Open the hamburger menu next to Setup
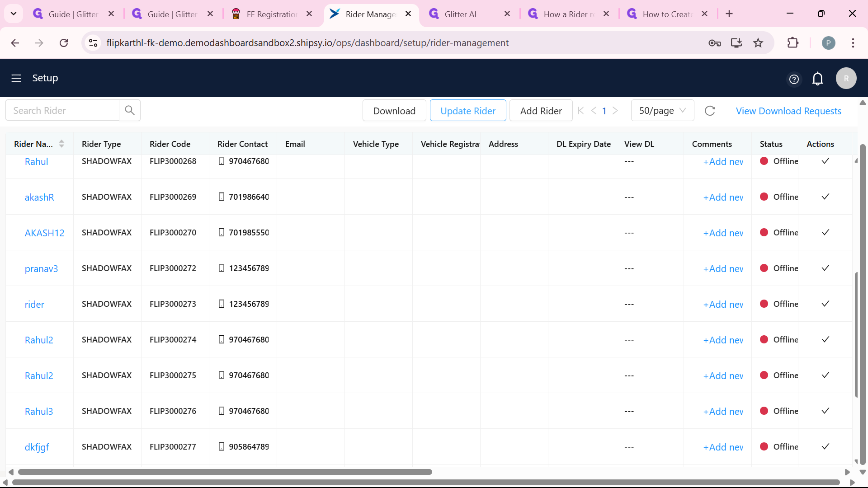 16,78
